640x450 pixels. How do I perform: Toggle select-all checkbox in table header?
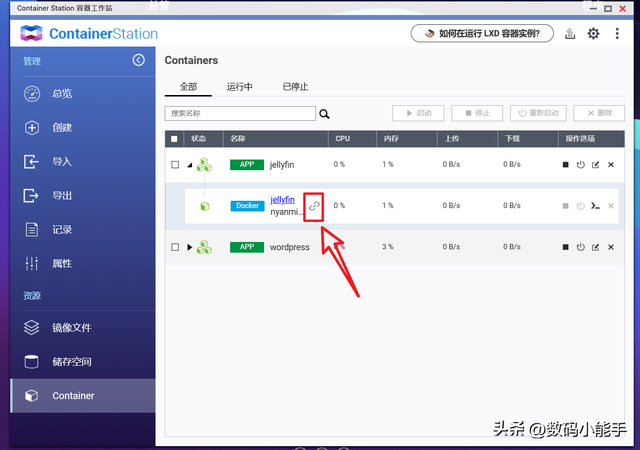(174, 139)
